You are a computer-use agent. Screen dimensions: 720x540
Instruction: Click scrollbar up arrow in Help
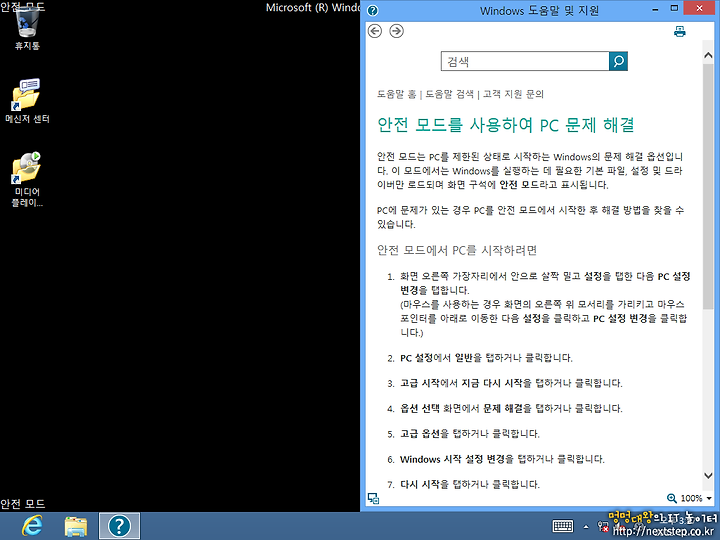(x=709, y=55)
